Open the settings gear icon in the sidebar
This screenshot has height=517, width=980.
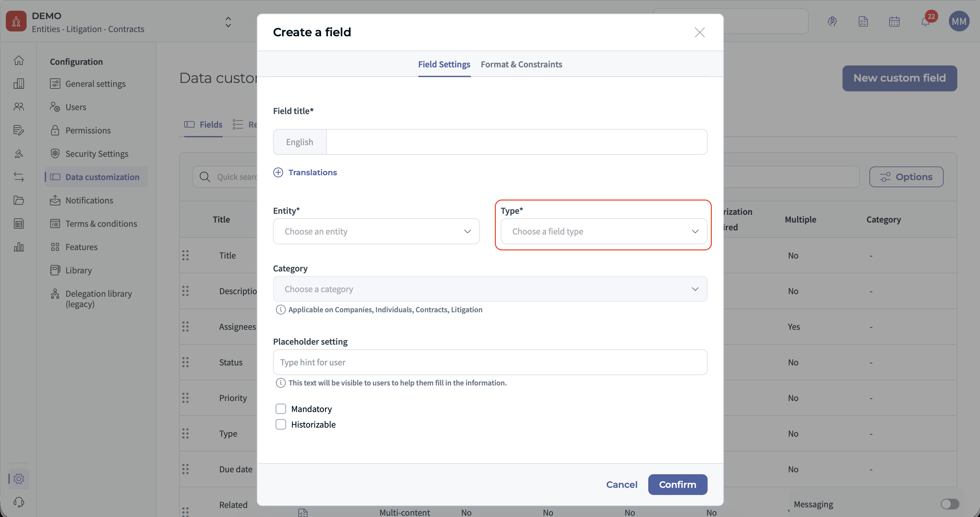18,478
